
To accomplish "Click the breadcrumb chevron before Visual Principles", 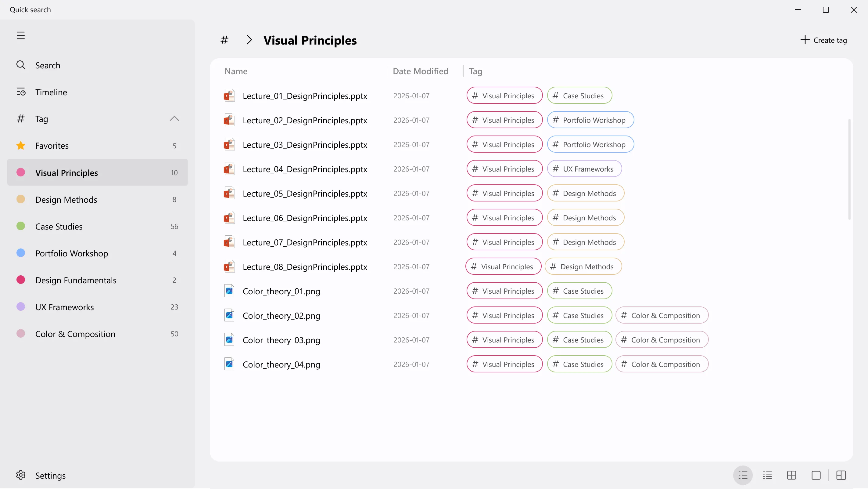I will click(249, 40).
